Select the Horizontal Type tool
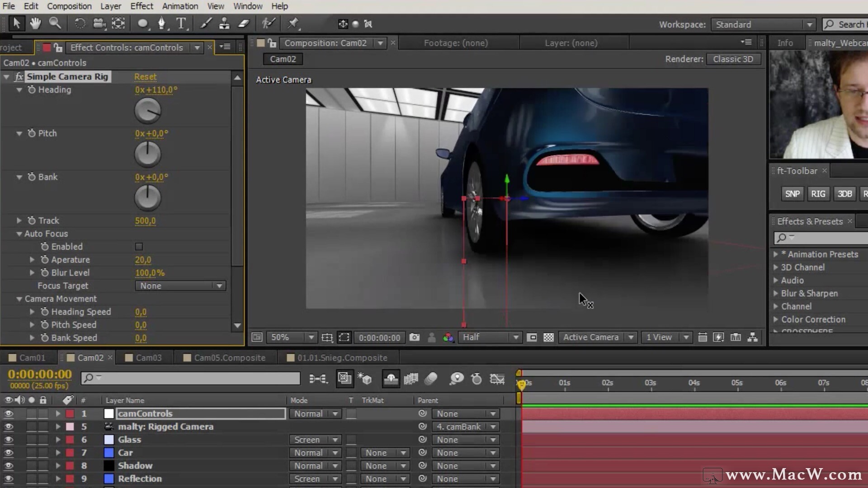This screenshot has width=868, height=488. click(181, 23)
